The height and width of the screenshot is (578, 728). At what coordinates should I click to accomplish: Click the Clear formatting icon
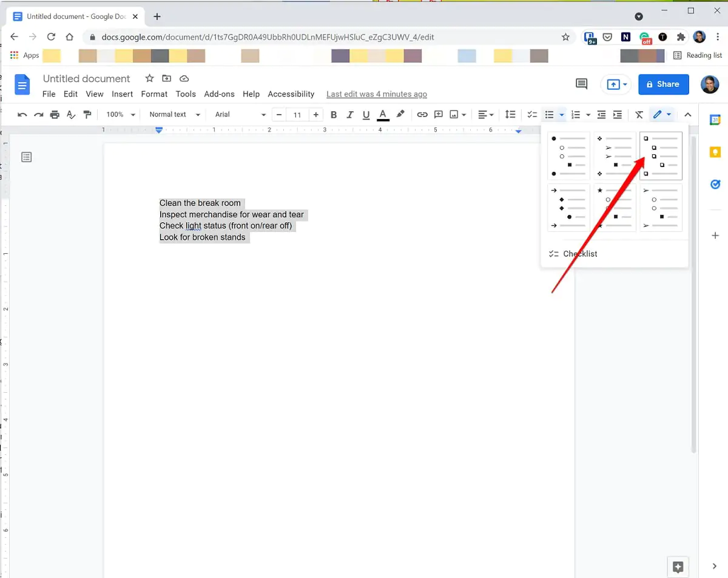click(x=639, y=115)
